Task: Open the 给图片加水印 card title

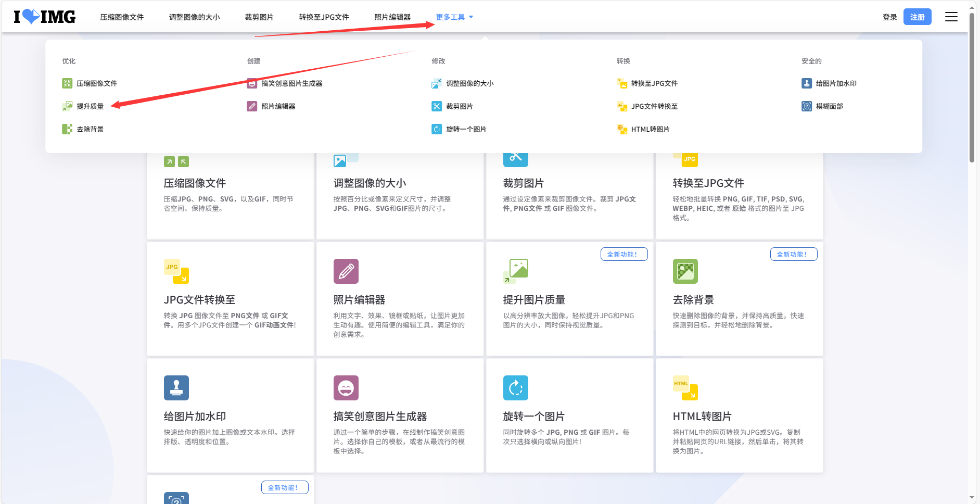Action: [x=195, y=417]
